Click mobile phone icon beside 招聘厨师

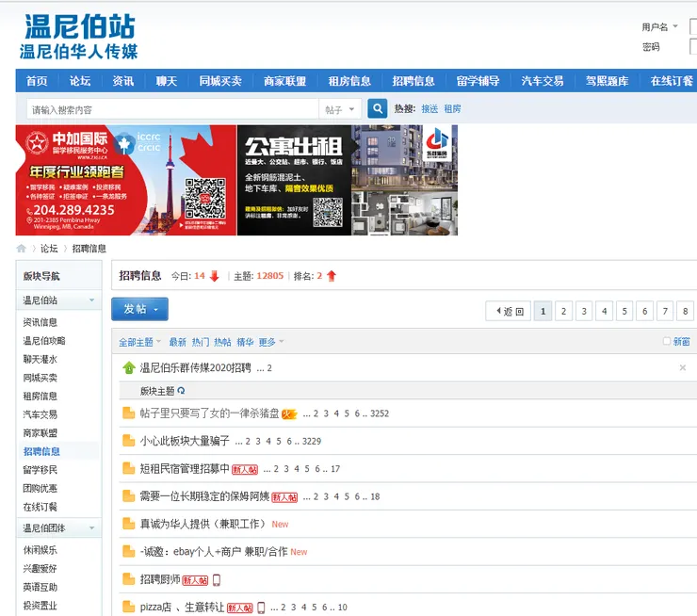pos(217,580)
